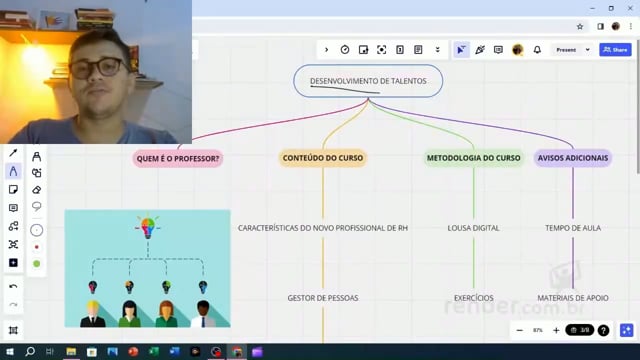The image size is (640, 360).
Task: Open the Present options dropdown arrow
Action: (x=588, y=50)
